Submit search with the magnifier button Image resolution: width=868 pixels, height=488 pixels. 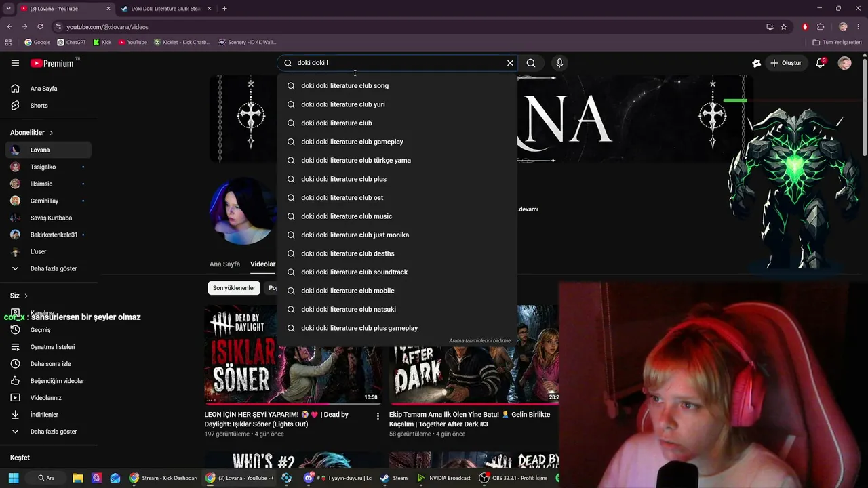point(531,63)
